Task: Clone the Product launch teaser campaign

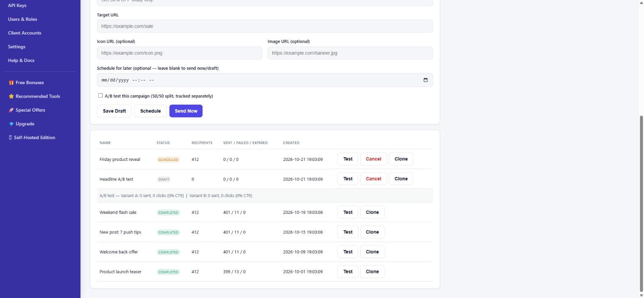Action: (x=372, y=271)
